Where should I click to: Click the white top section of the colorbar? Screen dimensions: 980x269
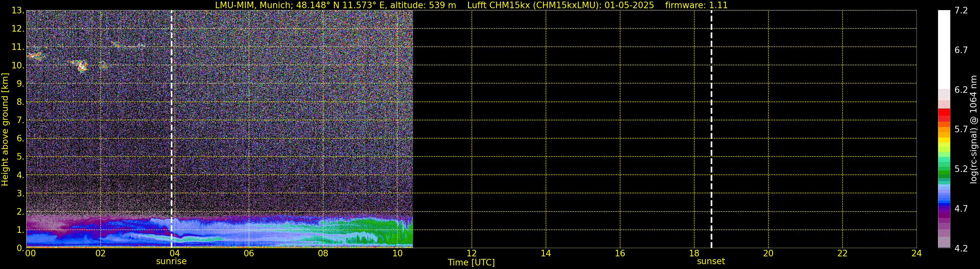[944, 50]
